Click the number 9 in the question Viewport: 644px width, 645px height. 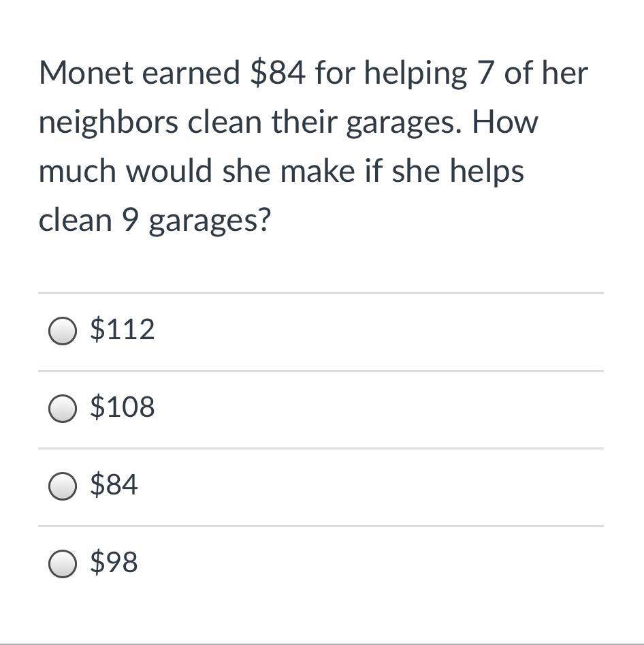(131, 220)
